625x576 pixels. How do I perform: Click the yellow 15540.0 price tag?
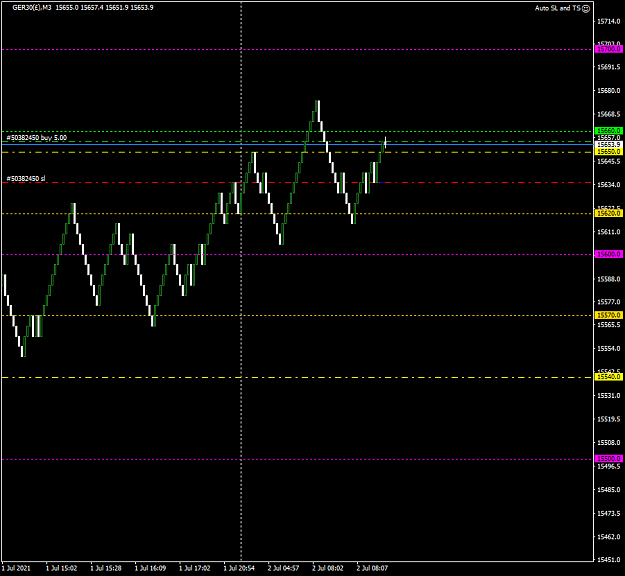[609, 377]
